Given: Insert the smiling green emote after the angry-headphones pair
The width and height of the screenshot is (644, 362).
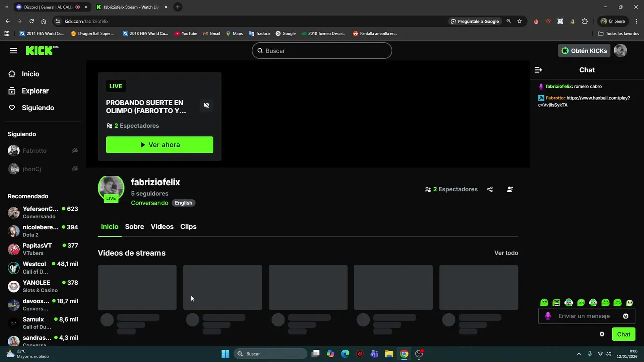Looking at the screenshot, I should [x=581, y=302].
